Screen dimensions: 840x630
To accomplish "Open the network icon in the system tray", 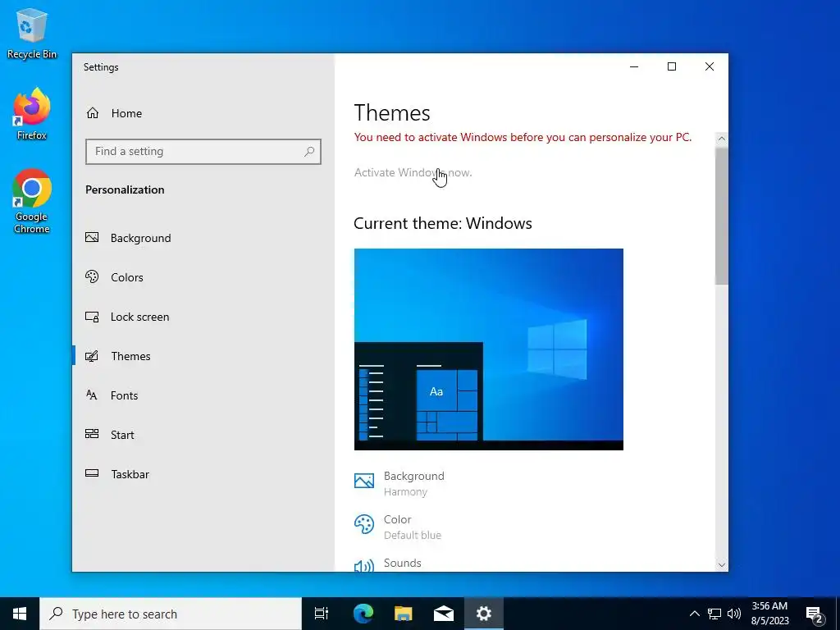I will point(714,614).
